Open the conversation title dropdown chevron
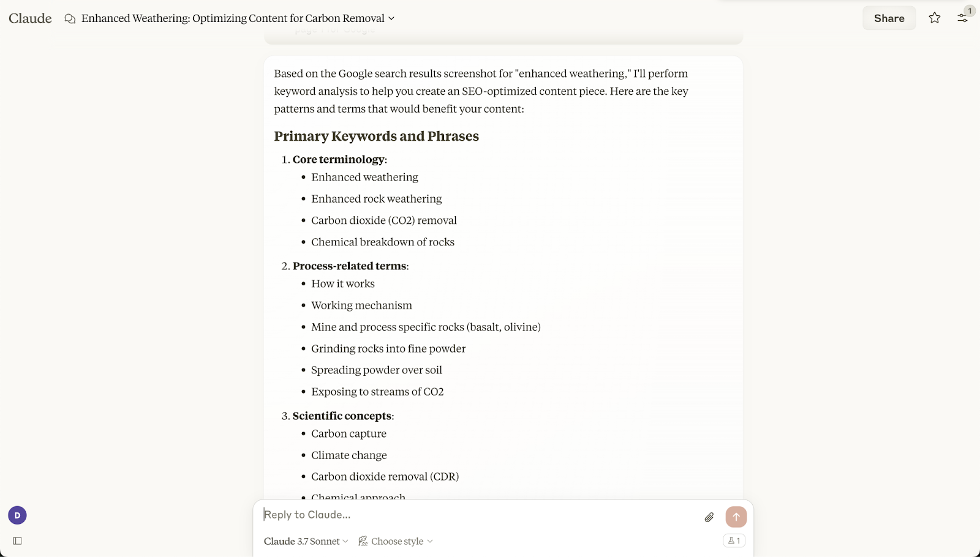This screenshot has height=557, width=980. 391,18
